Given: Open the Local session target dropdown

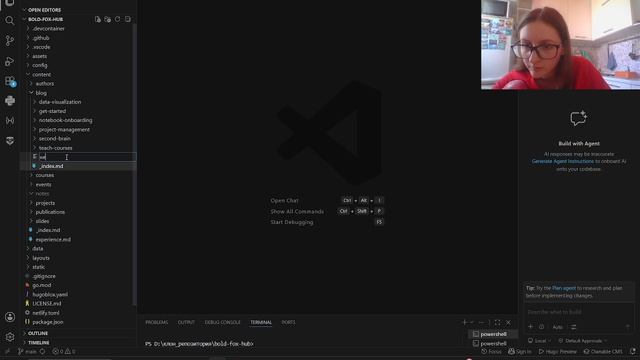Looking at the screenshot, I should click(539, 340).
